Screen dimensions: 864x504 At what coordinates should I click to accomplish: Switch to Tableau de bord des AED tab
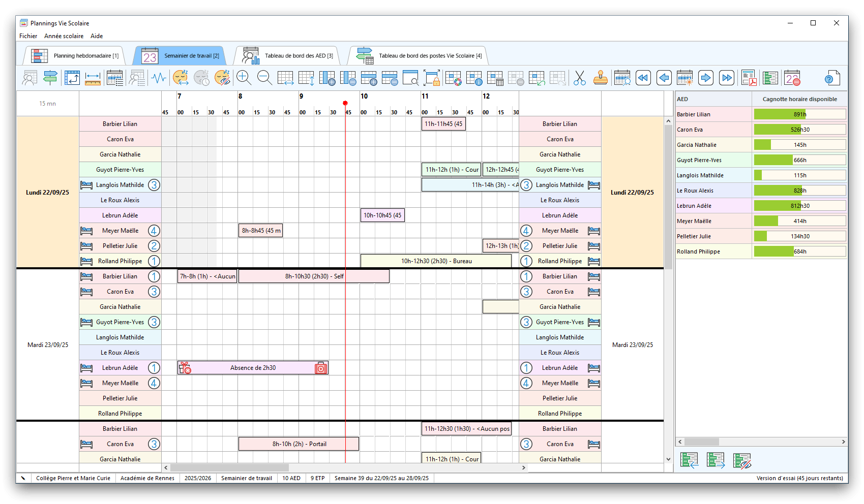click(288, 56)
